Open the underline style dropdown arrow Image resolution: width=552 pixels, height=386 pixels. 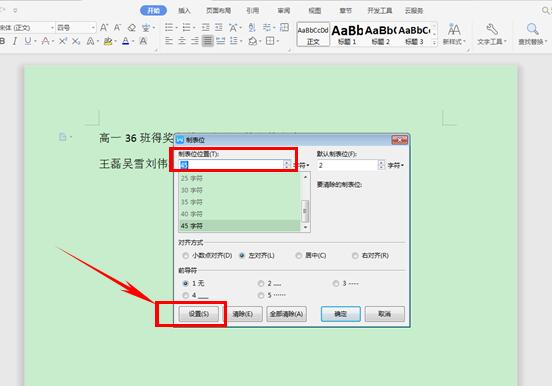coord(35,42)
